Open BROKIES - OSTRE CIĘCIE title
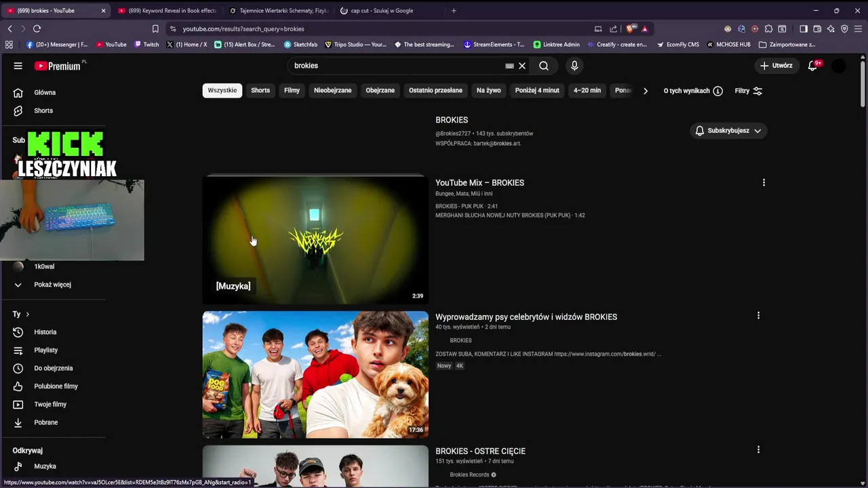This screenshot has height=488, width=868. 480,451
